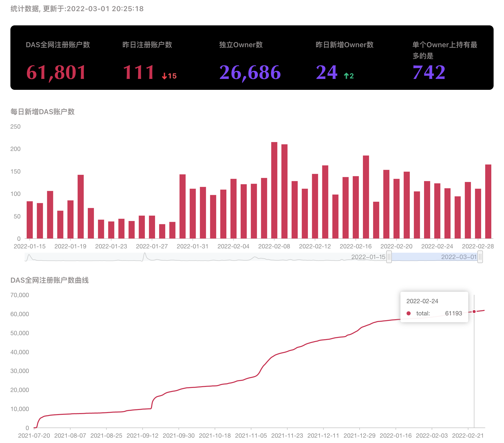Click the unselected mini-chart area of slider
504x443 pixels.
(203, 257)
